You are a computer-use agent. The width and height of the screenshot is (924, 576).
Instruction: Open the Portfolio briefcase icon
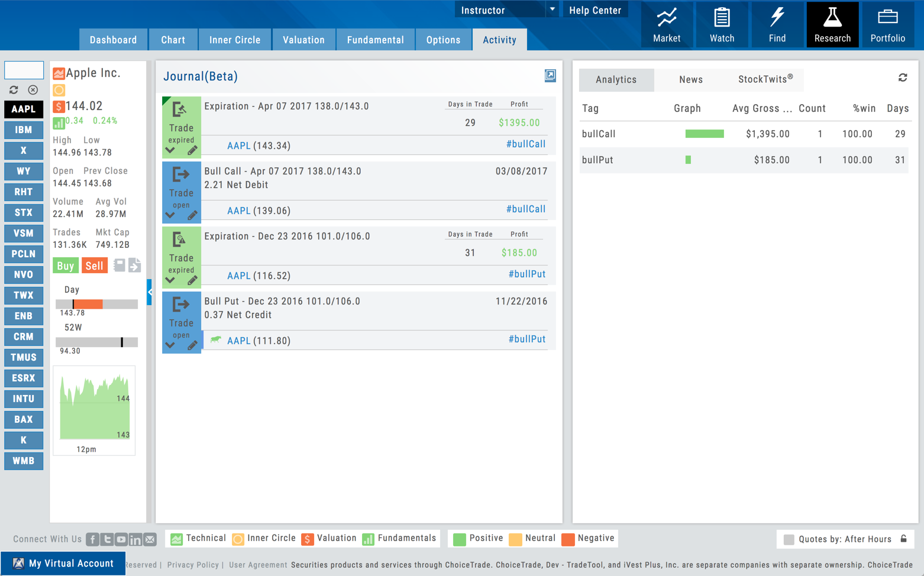click(887, 25)
